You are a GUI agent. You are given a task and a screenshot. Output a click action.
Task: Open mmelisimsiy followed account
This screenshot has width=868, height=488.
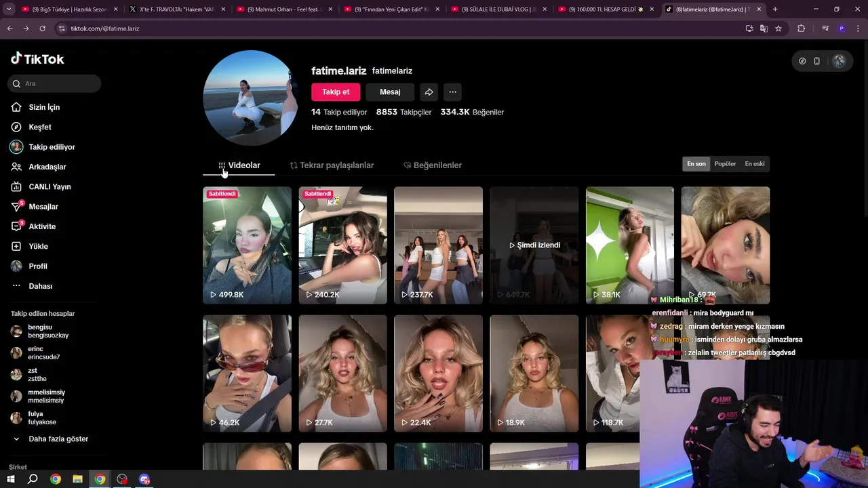(39, 396)
